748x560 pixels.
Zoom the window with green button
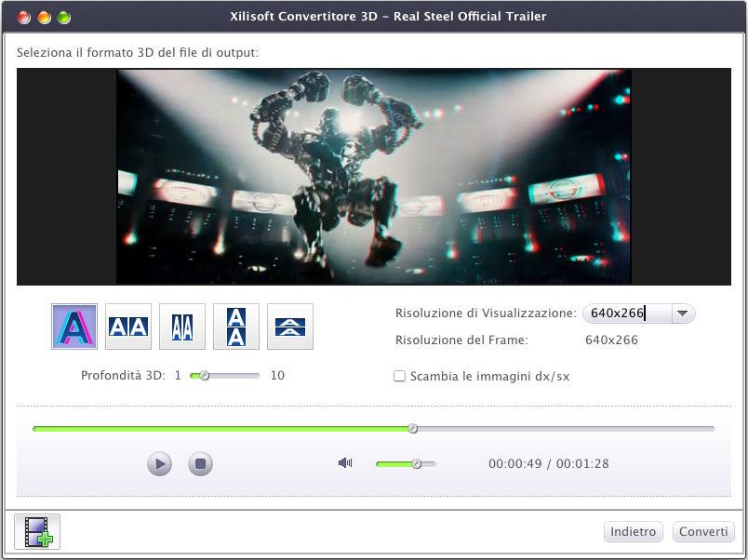point(64,18)
